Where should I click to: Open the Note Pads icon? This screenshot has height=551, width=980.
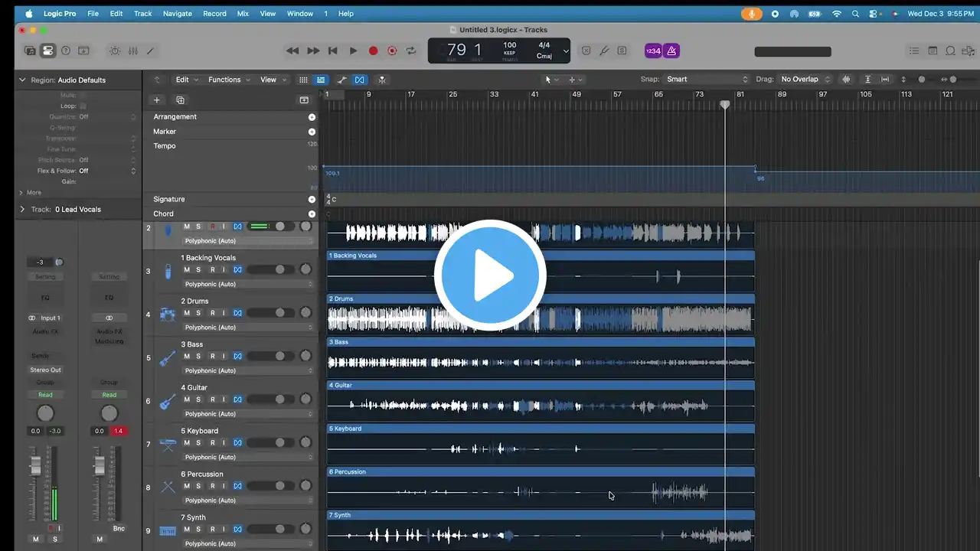[x=933, y=51]
